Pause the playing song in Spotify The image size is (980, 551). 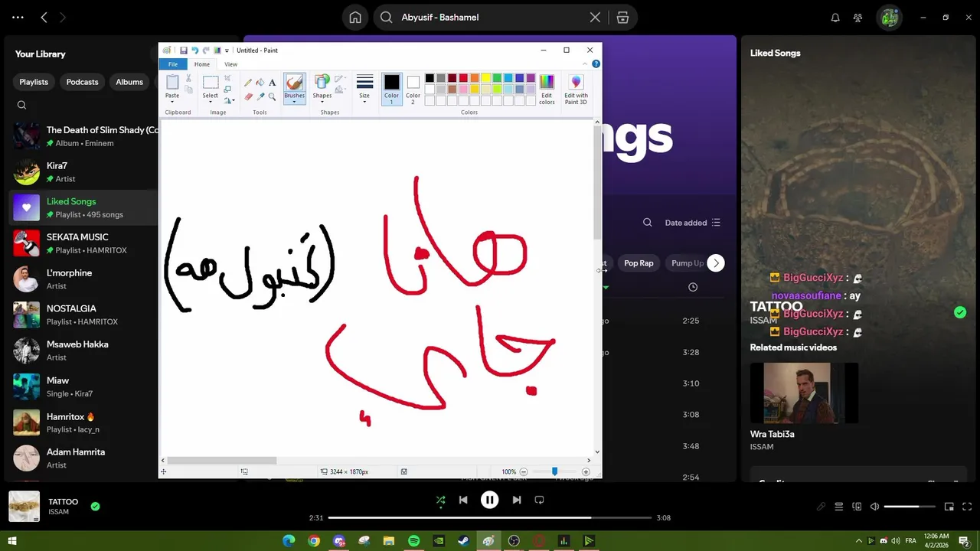(x=490, y=500)
